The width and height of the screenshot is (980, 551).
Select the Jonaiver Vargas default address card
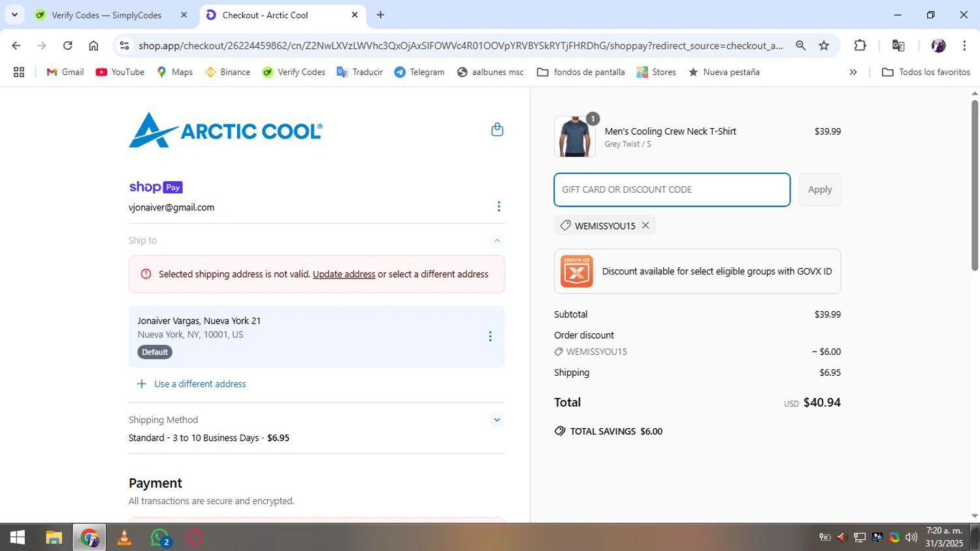(316, 336)
